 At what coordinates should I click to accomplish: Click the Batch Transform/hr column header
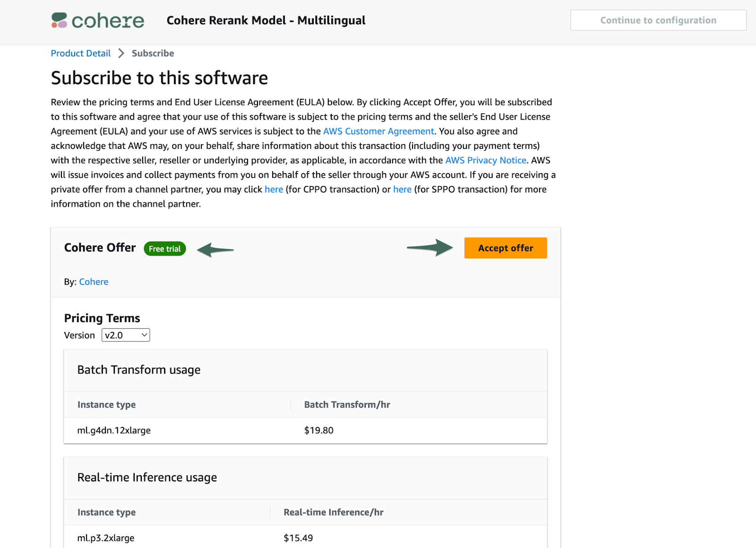click(347, 405)
